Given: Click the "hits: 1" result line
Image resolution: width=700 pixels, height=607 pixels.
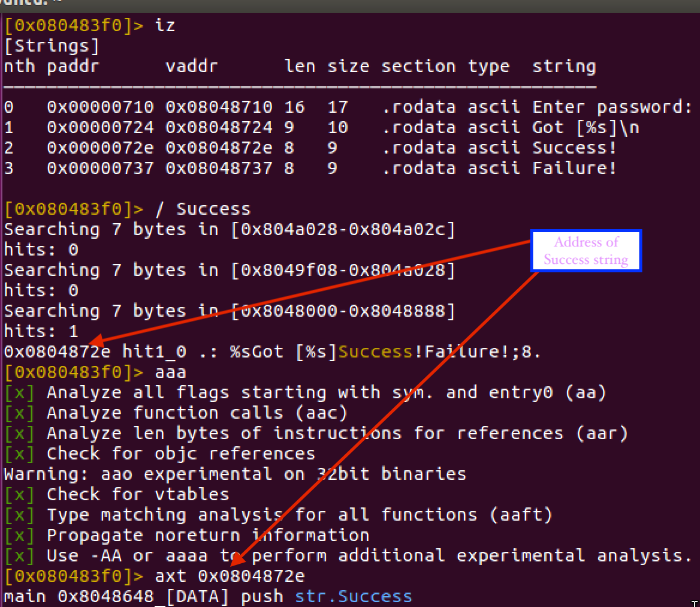Looking at the screenshot, I should point(41,331).
